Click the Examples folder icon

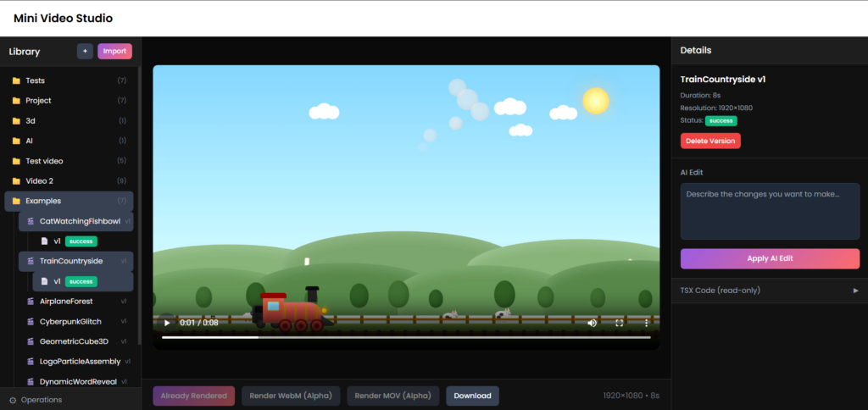point(16,201)
